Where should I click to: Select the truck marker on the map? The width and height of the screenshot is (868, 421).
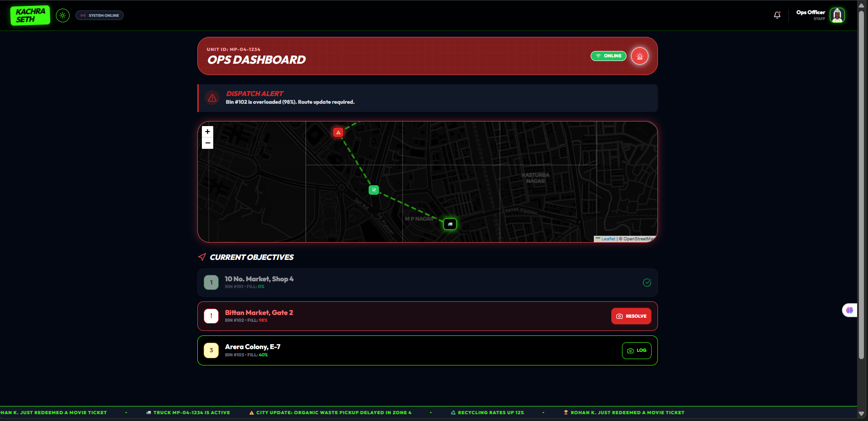coord(450,224)
